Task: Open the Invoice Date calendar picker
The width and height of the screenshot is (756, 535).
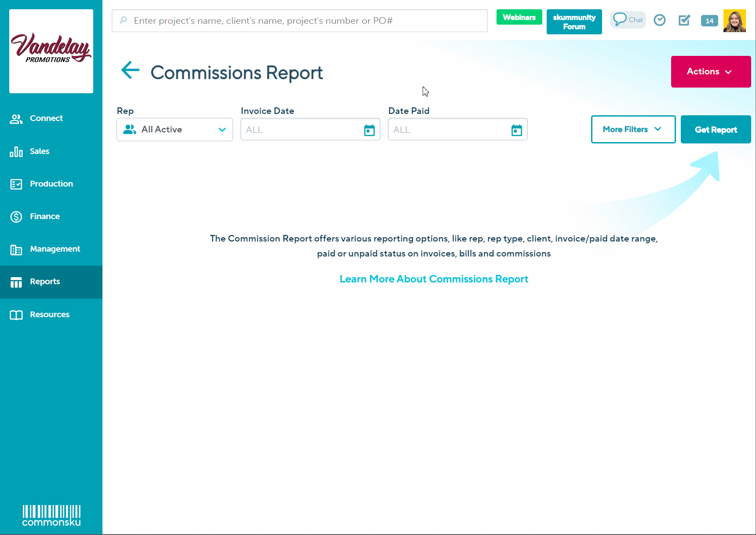Action: click(x=369, y=130)
